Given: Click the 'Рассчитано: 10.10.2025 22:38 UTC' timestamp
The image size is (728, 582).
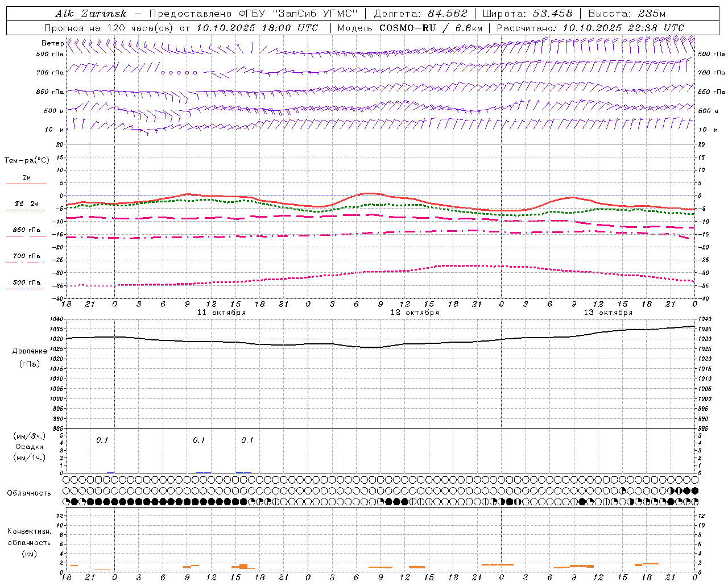Looking at the screenshot, I should coord(590,28).
